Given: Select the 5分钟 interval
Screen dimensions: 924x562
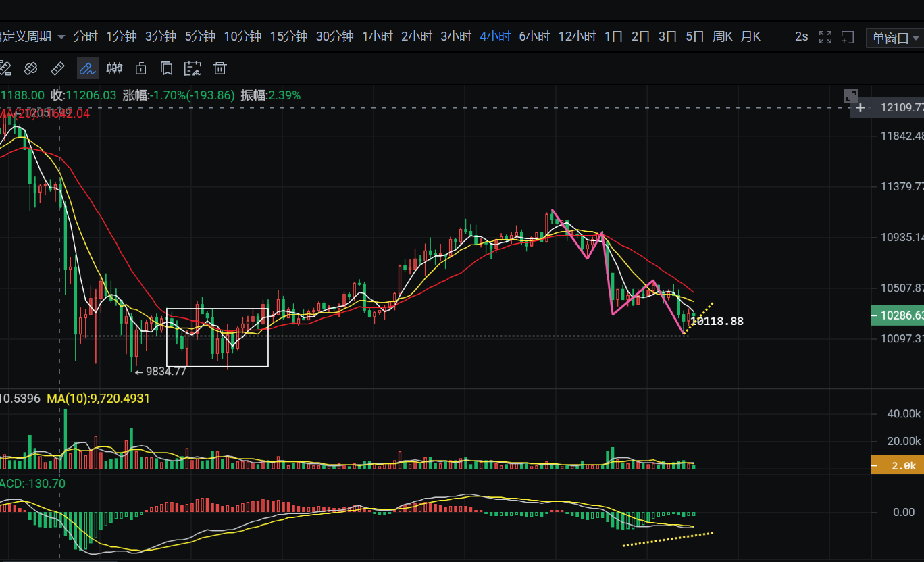Looking at the screenshot, I should 200,36.
